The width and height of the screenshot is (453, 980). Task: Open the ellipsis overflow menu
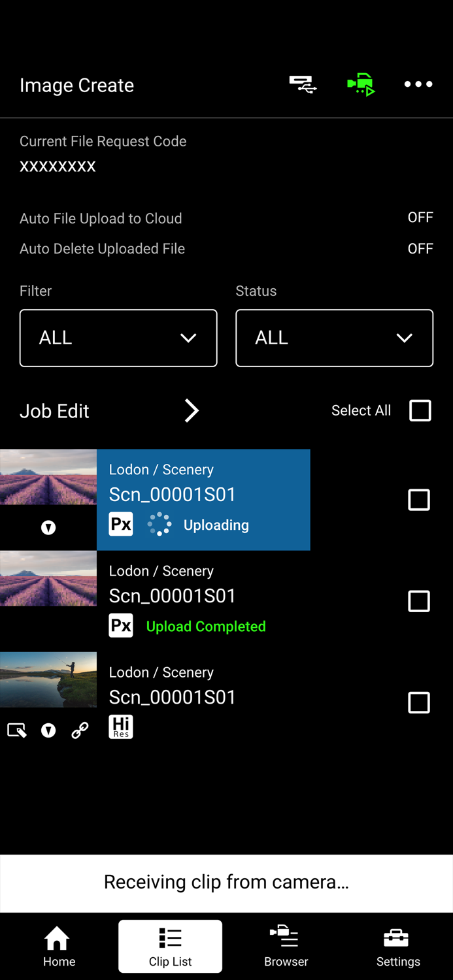pos(418,84)
